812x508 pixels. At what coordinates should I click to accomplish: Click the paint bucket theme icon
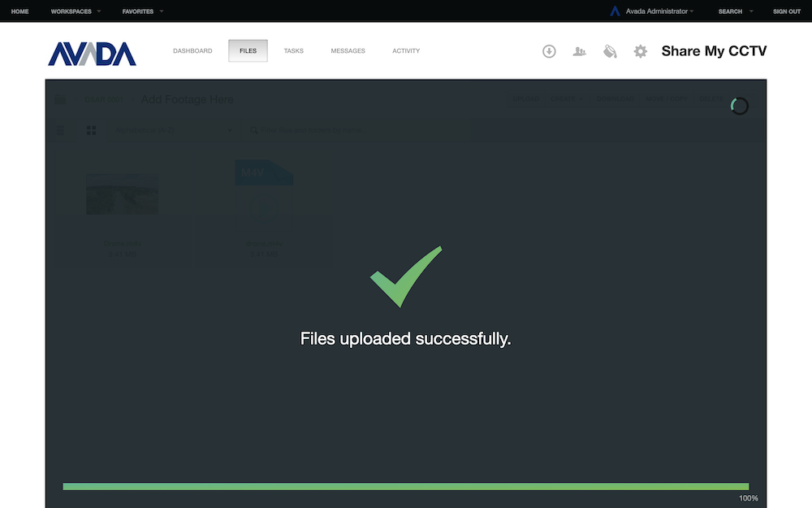tap(610, 51)
